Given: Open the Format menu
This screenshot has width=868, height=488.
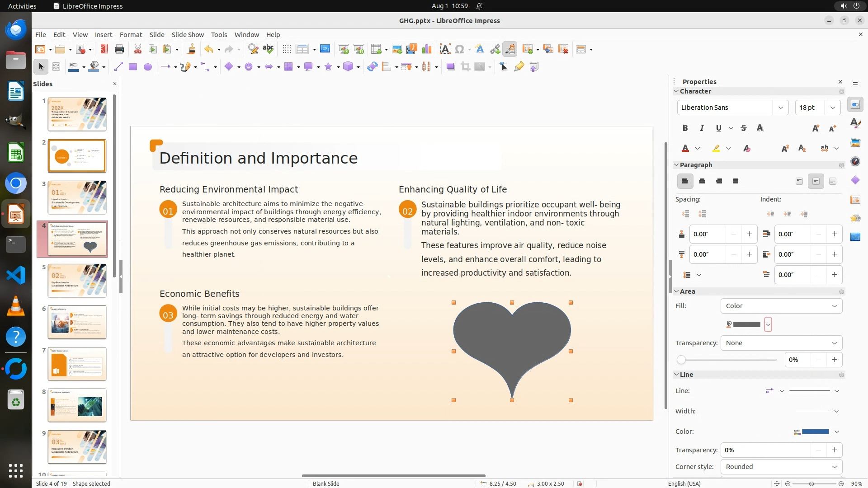Looking at the screenshot, I should point(131,35).
